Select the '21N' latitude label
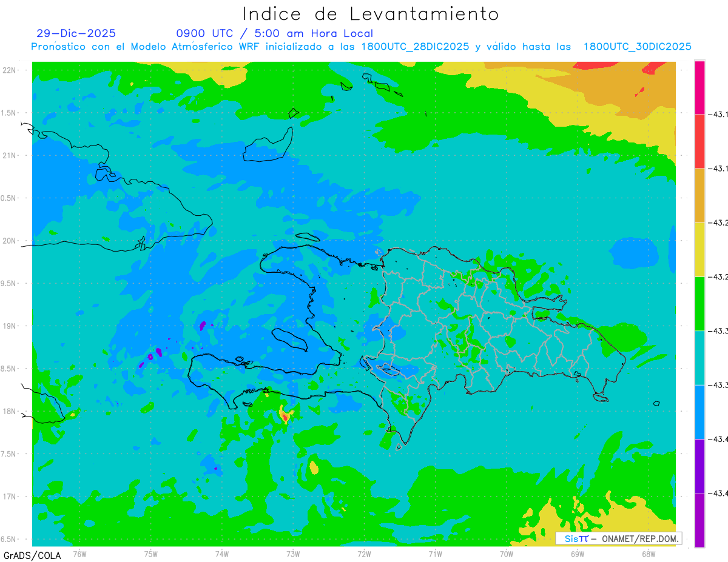This screenshot has width=728, height=562. (10, 155)
